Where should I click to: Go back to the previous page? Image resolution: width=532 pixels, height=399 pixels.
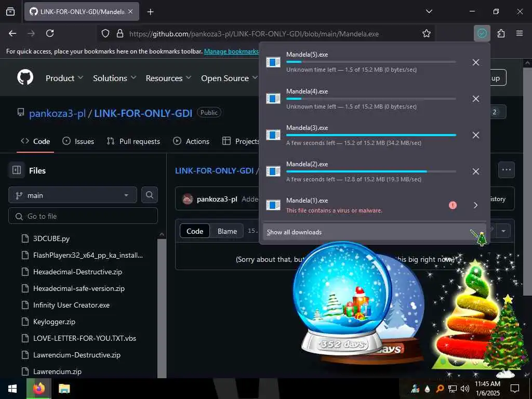pyautogui.click(x=12, y=33)
